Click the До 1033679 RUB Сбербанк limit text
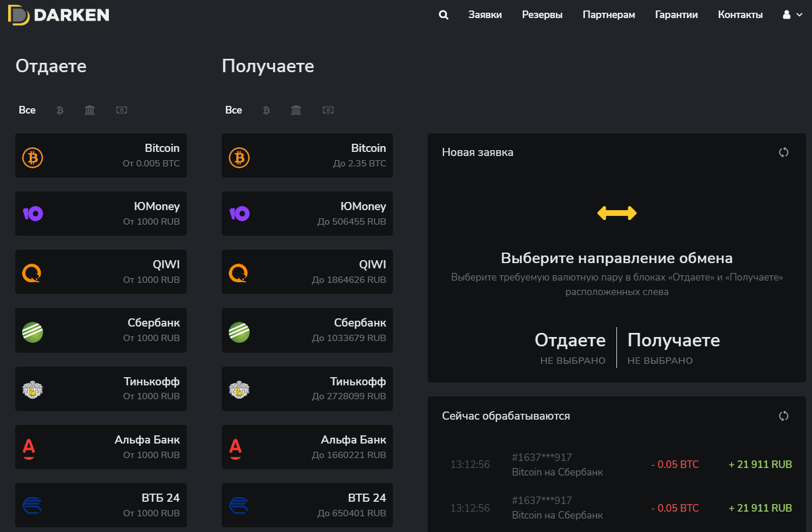This screenshot has width=812, height=532. [349, 338]
